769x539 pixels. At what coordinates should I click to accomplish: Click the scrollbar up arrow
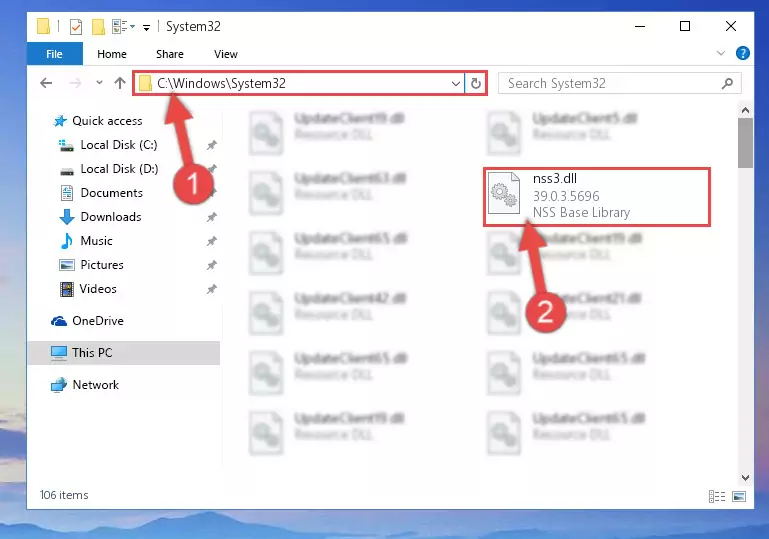click(745, 110)
